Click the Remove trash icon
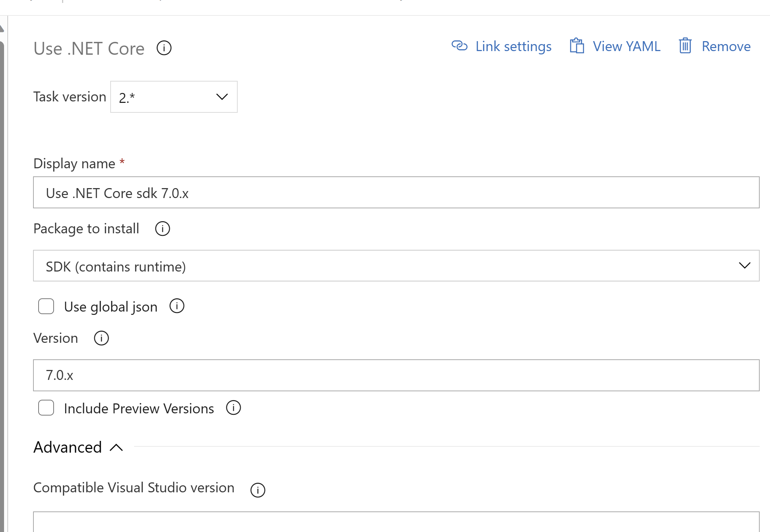Image resolution: width=770 pixels, height=532 pixels. [683, 46]
